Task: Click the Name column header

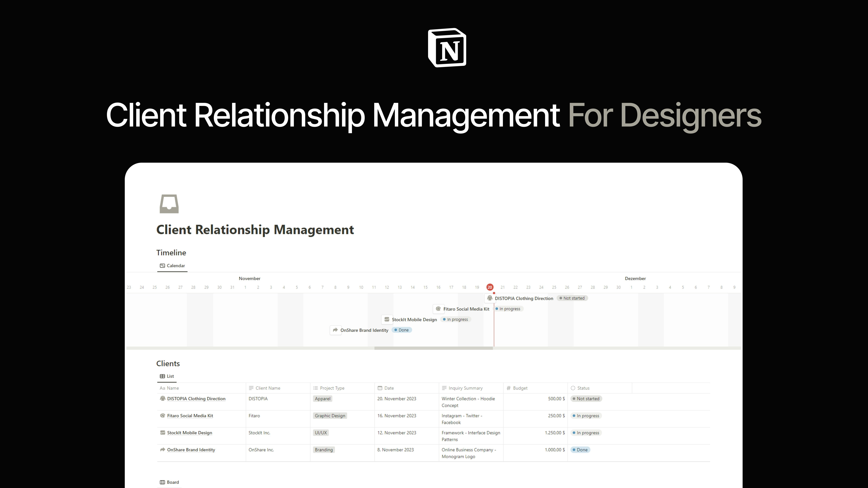Action: tap(202, 388)
